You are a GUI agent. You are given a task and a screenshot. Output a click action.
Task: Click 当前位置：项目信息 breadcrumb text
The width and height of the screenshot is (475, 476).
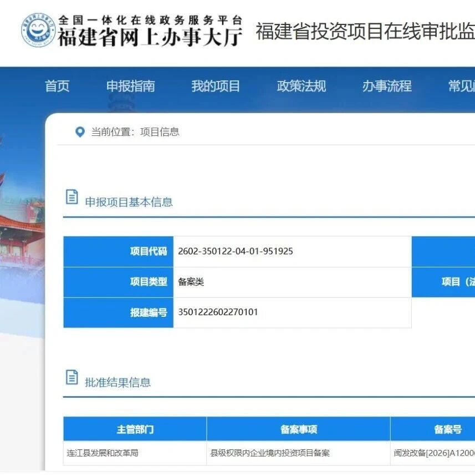pyautogui.click(x=135, y=132)
